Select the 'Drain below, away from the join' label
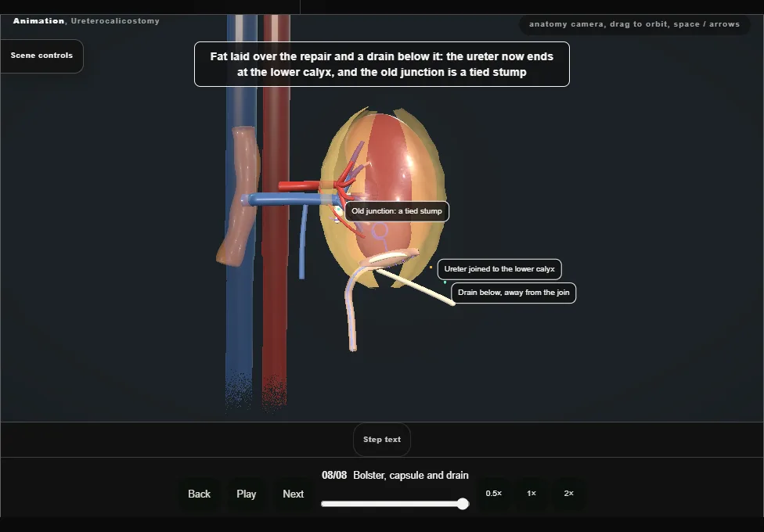This screenshot has height=532, width=764. pos(514,293)
